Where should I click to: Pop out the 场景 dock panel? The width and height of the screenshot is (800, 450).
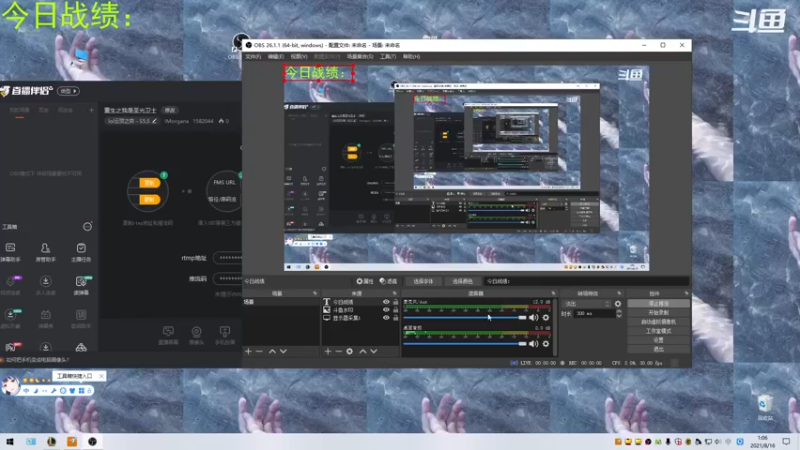coord(315,293)
